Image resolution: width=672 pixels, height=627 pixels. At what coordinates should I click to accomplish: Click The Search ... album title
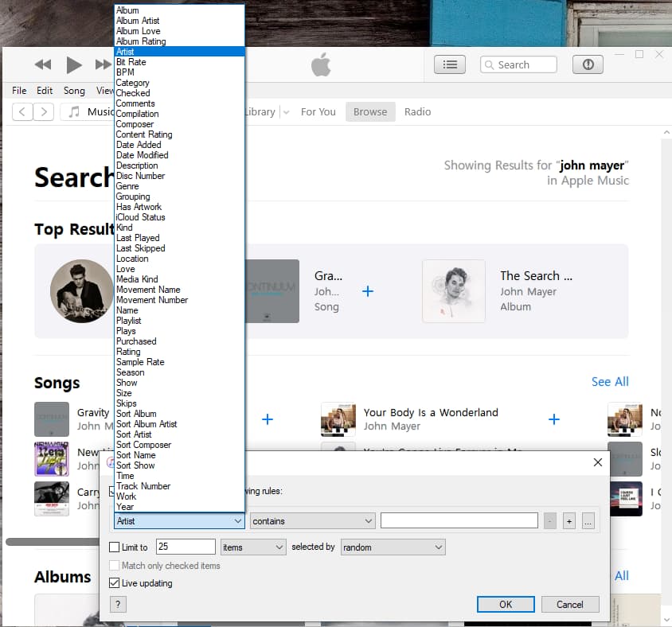click(536, 276)
